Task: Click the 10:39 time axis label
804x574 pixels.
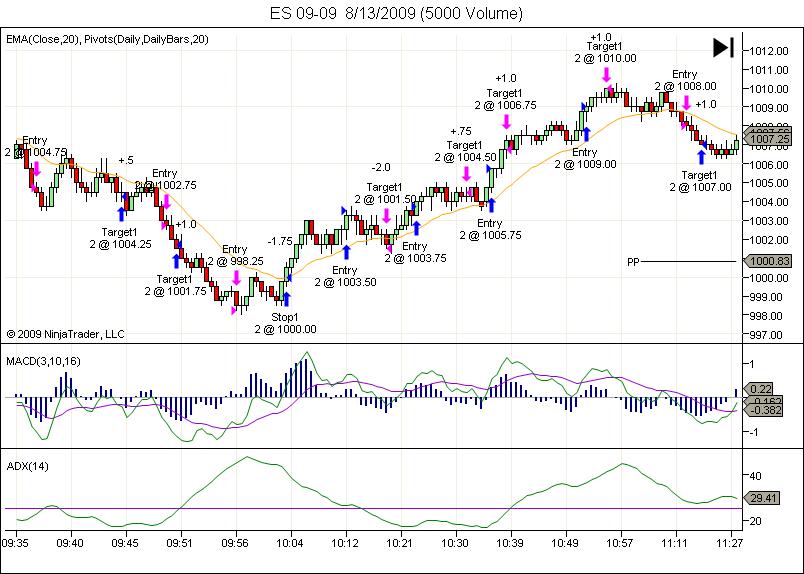Action: [510, 543]
